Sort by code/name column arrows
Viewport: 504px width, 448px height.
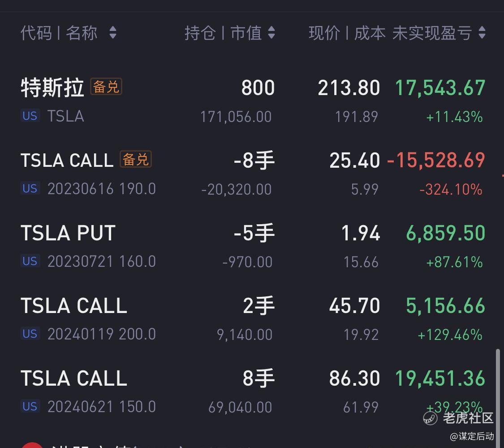(113, 33)
